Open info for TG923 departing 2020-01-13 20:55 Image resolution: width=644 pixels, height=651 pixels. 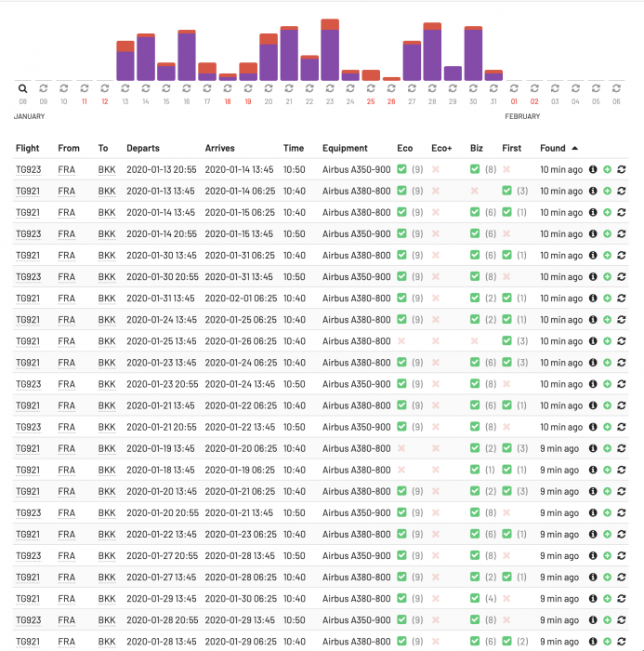pyautogui.click(x=593, y=170)
